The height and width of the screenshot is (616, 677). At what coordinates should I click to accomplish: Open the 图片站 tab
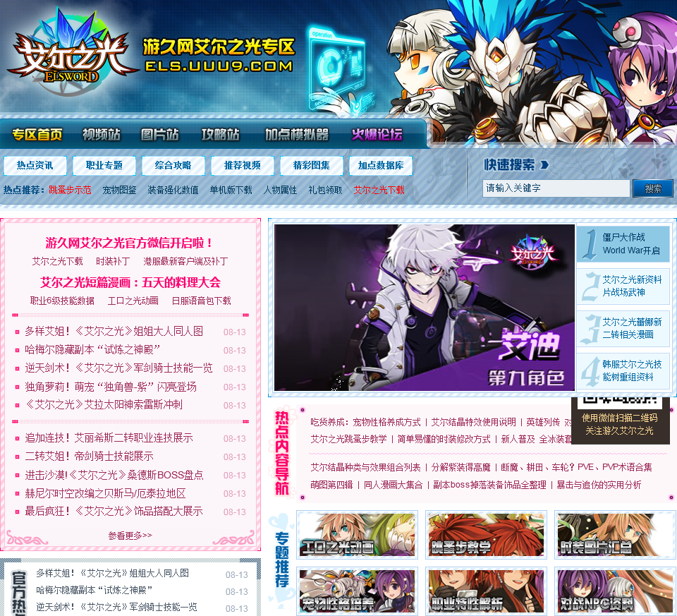160,134
